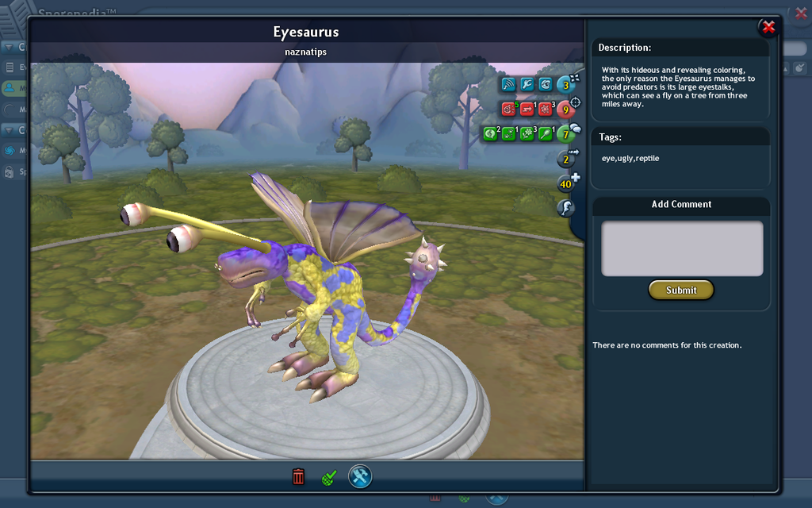The height and width of the screenshot is (508, 812).
Task: Click the blue wrench ability icon
Action: click(x=527, y=84)
